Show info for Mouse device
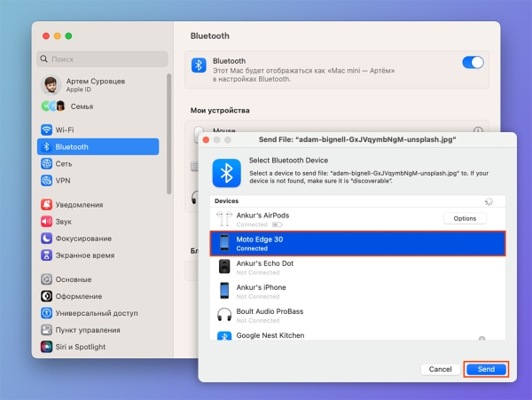Viewport: 532px width, 400px height. tap(478, 130)
